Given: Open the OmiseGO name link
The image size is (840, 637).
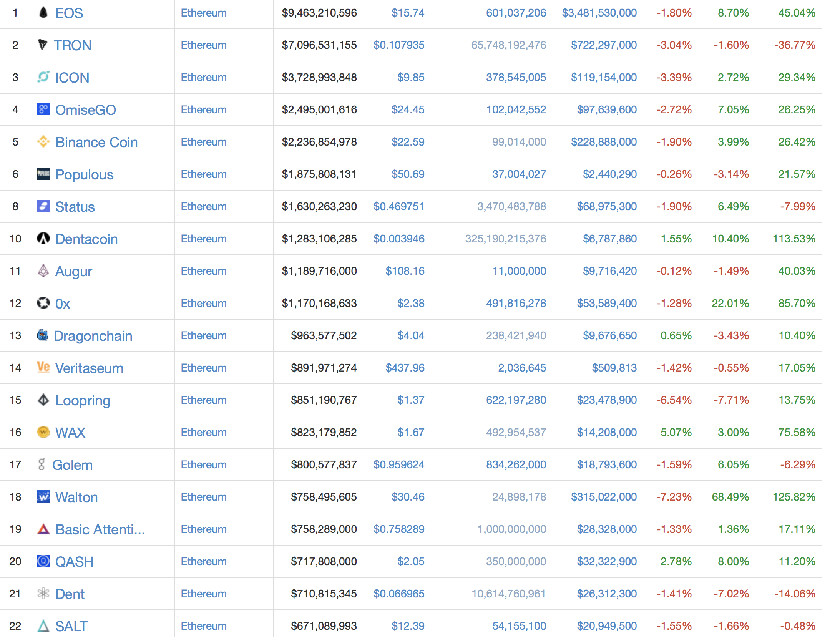Looking at the screenshot, I should pyautogui.click(x=86, y=110).
